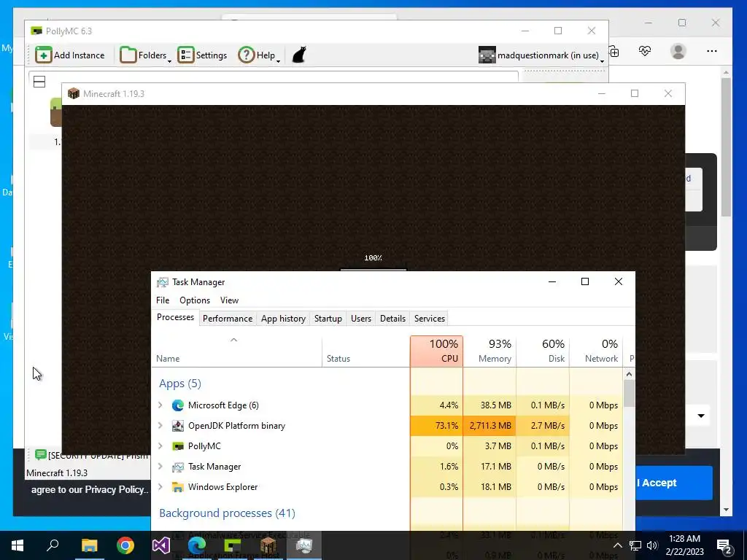Click the PollyMC process icon
The height and width of the screenshot is (560, 747).
[x=178, y=446]
